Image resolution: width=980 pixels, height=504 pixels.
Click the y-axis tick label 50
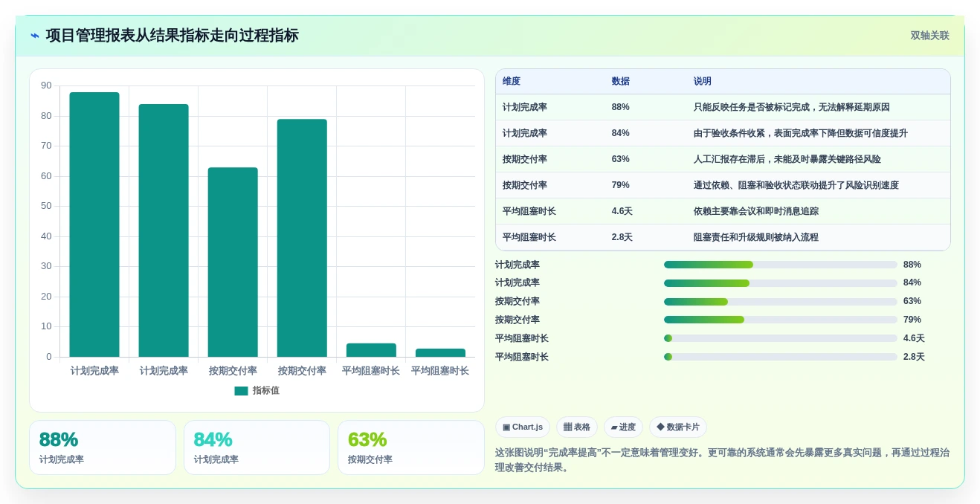[46, 206]
